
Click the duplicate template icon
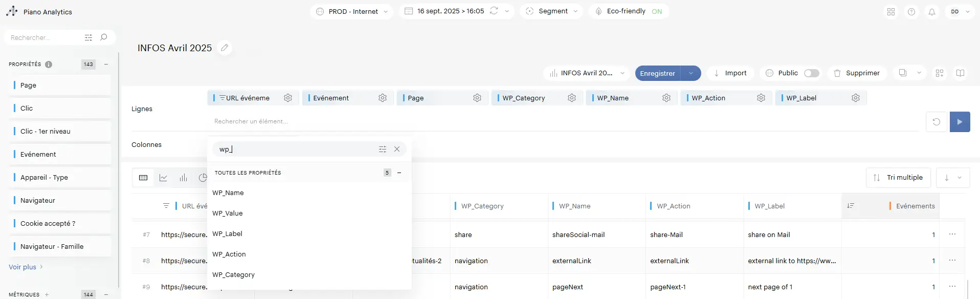(x=903, y=73)
